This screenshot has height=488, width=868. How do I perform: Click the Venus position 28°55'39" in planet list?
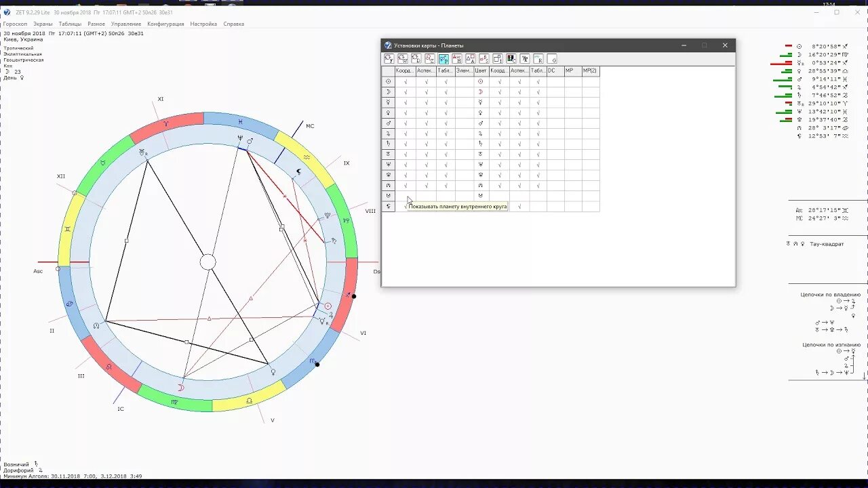pyautogui.click(x=825, y=71)
